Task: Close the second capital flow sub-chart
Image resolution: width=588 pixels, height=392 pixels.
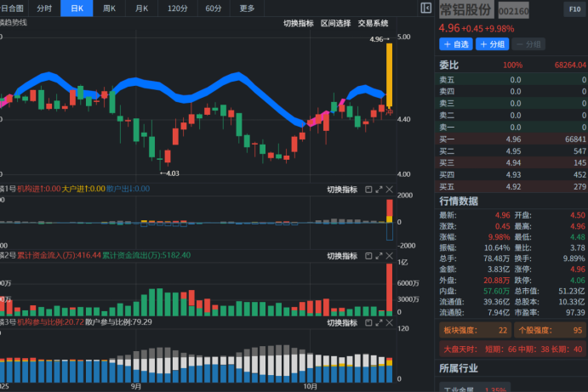Action: pos(390,255)
